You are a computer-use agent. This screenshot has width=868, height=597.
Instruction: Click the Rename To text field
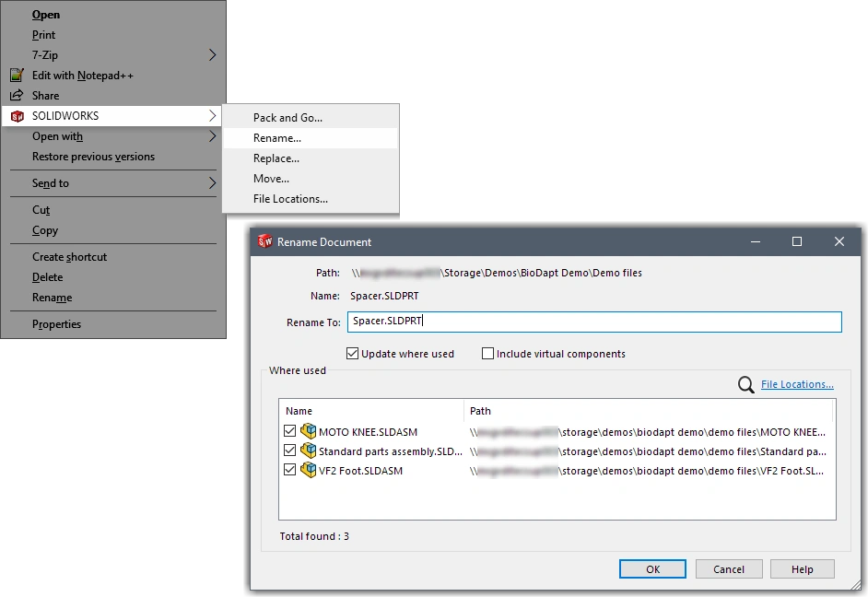click(x=594, y=322)
